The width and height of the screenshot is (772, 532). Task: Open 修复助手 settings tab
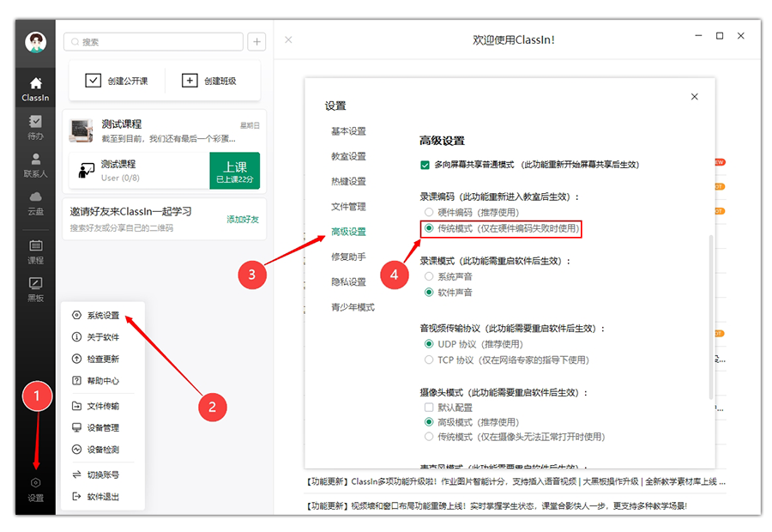tap(348, 257)
